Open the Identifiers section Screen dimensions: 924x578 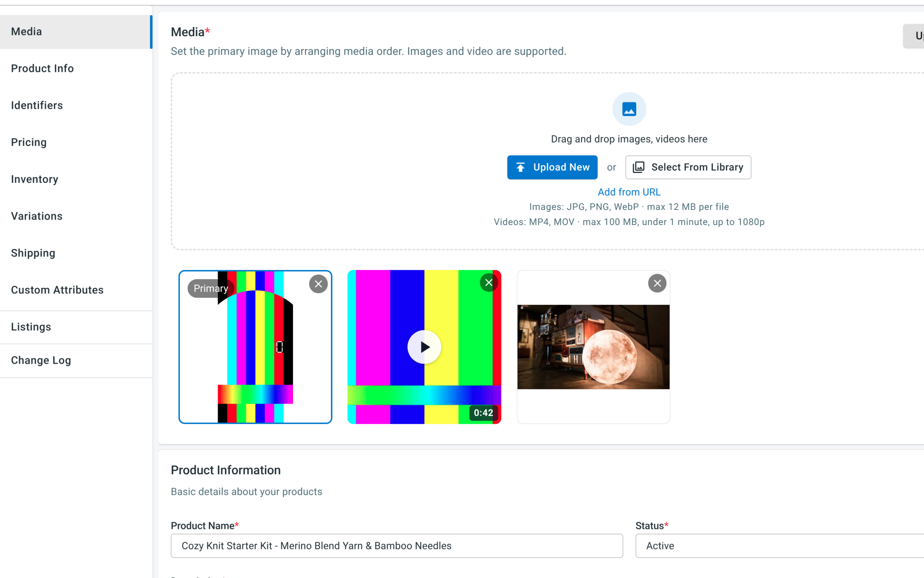(x=76, y=105)
